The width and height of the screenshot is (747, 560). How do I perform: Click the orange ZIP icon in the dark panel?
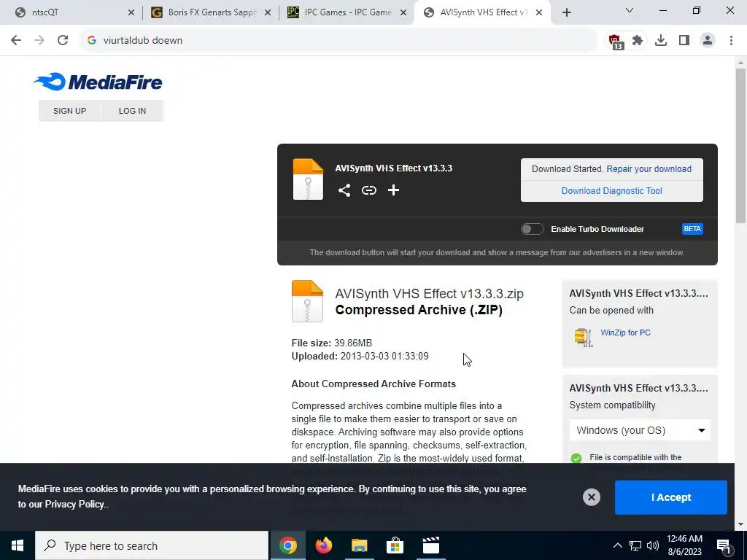coord(308,179)
